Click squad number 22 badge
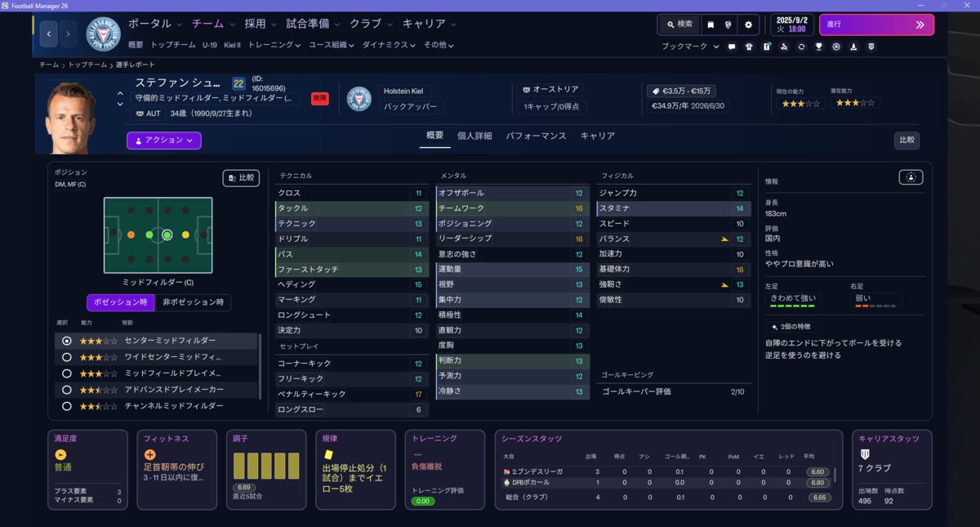980x527 pixels. 238,83
